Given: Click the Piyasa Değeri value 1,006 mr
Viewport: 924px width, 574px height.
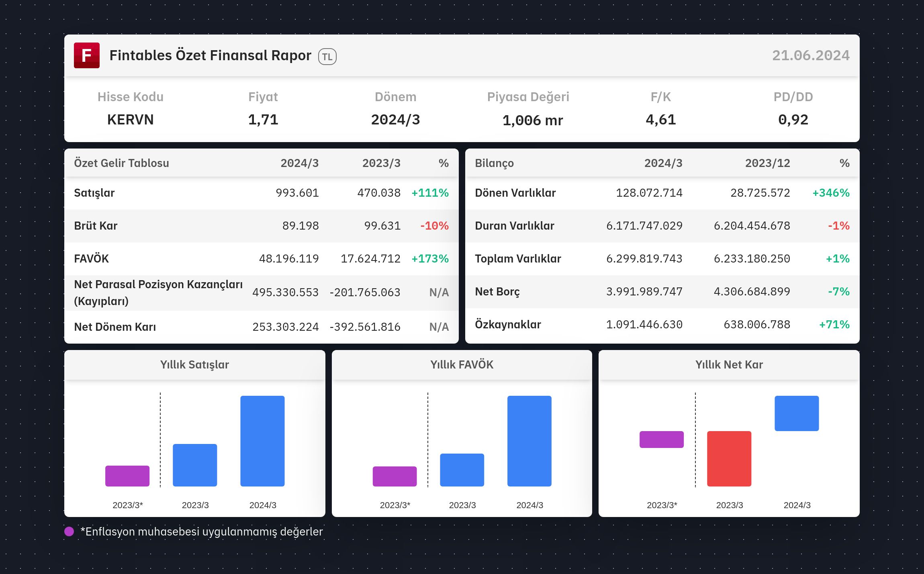Looking at the screenshot, I should tap(533, 120).
